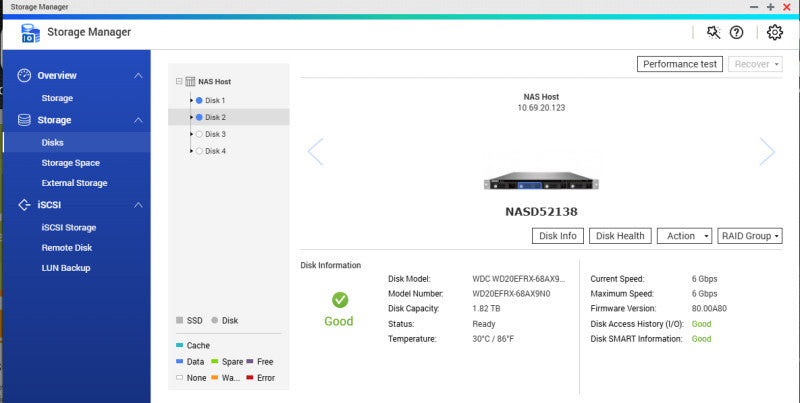Click the temperature value 30°C / 86°F
Screen dimensions: 800x403
(x=493, y=339)
